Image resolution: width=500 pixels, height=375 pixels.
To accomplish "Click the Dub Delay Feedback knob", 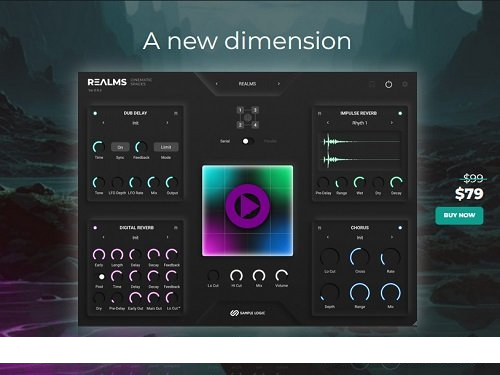I will (x=141, y=147).
